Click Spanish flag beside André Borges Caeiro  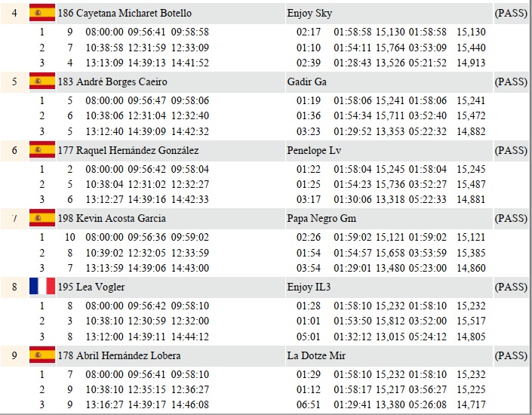click(x=42, y=81)
